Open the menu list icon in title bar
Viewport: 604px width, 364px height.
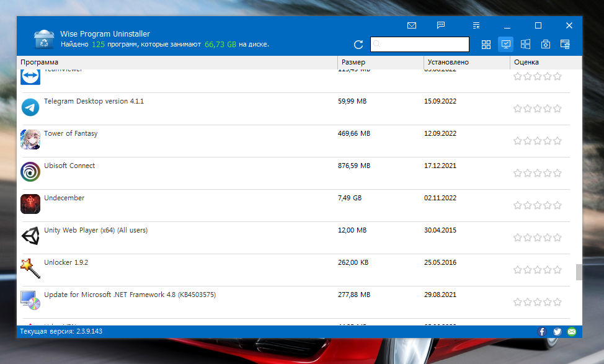click(476, 25)
